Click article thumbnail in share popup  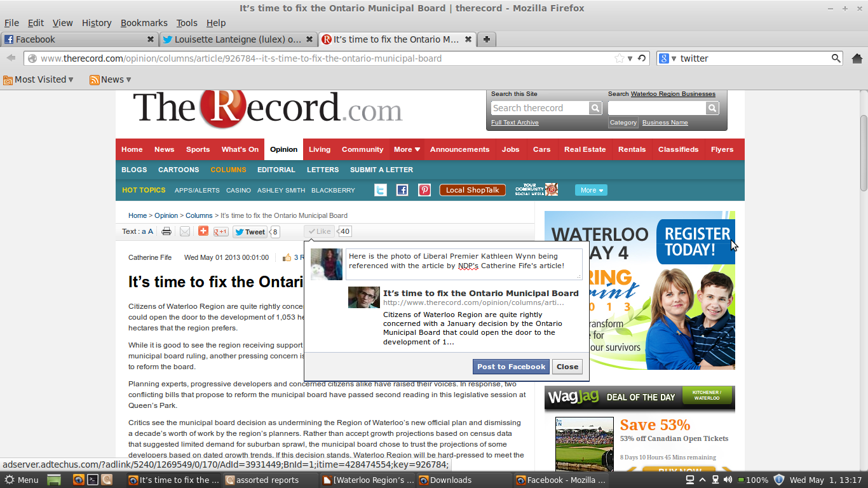coord(364,297)
